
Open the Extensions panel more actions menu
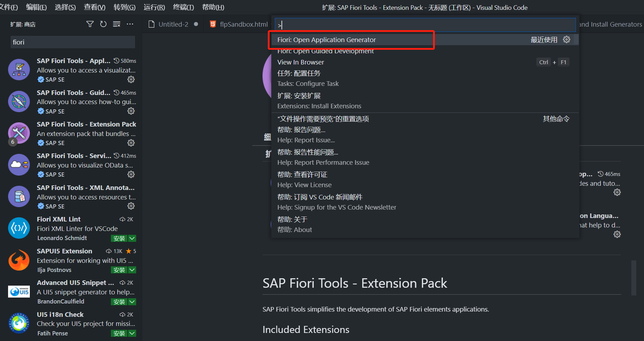click(x=130, y=24)
